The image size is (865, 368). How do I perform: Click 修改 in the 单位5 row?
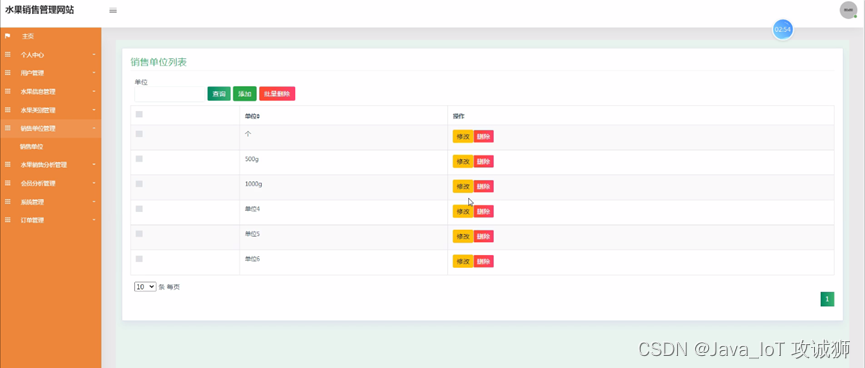click(x=463, y=236)
